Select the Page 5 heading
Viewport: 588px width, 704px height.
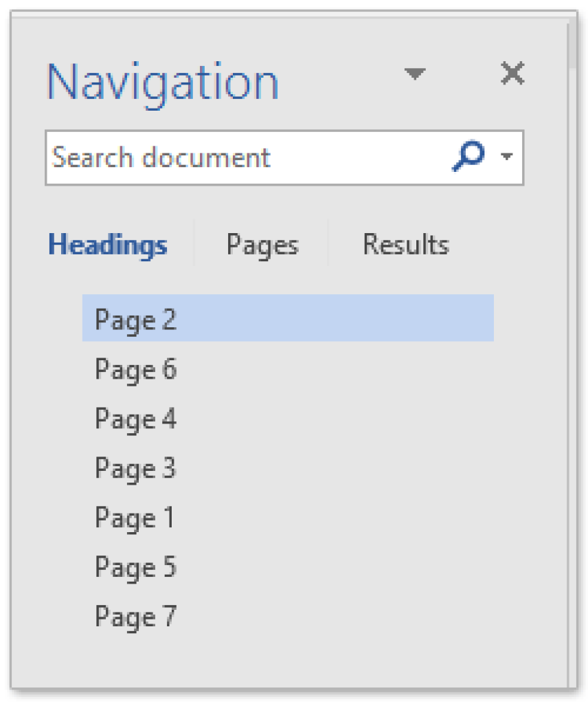point(135,567)
